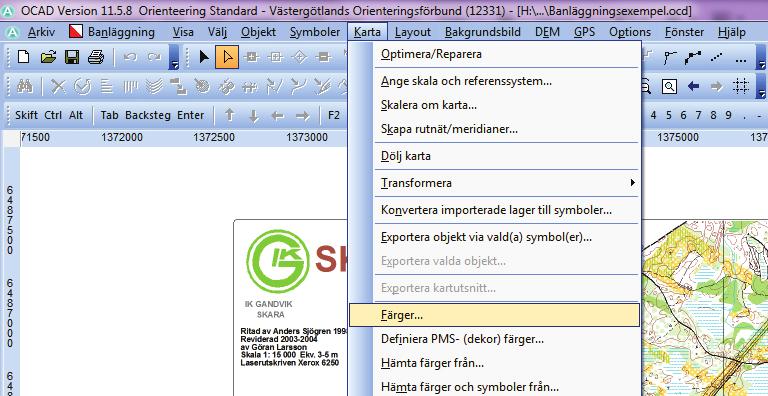Open the Bakgrundsbild menu
The height and width of the screenshot is (396, 768).
click(x=482, y=32)
